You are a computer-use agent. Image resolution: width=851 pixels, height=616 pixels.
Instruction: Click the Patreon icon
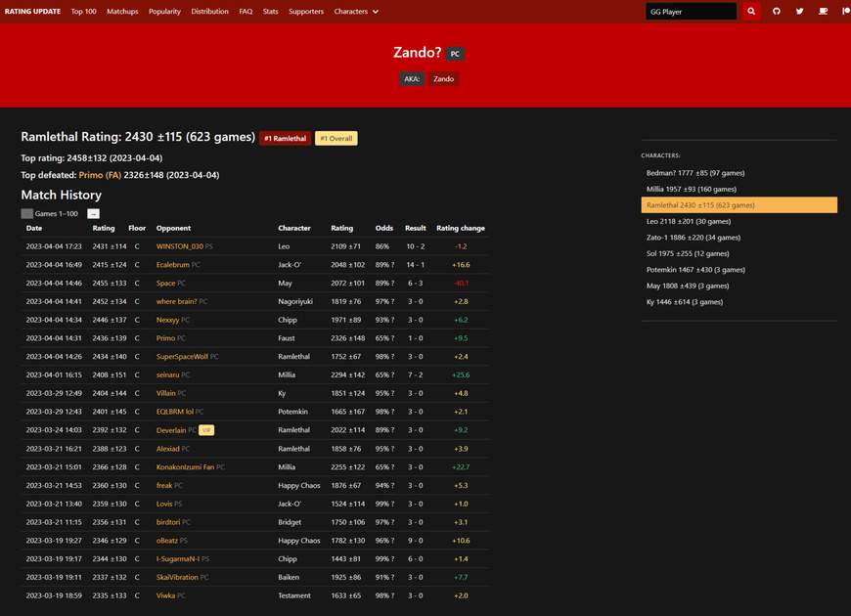point(845,12)
